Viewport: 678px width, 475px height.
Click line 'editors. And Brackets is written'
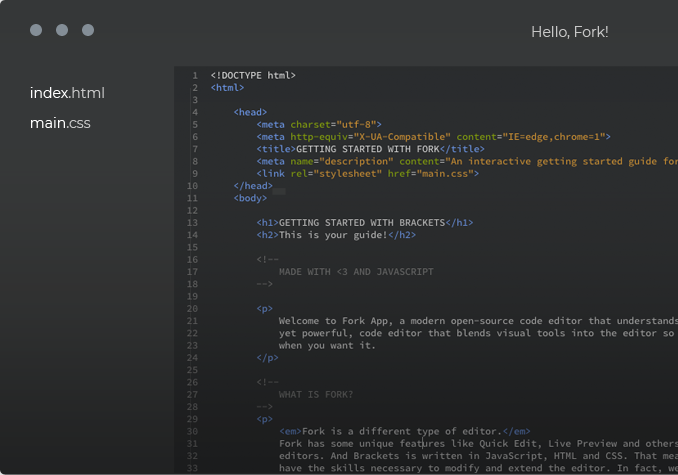[478, 456]
